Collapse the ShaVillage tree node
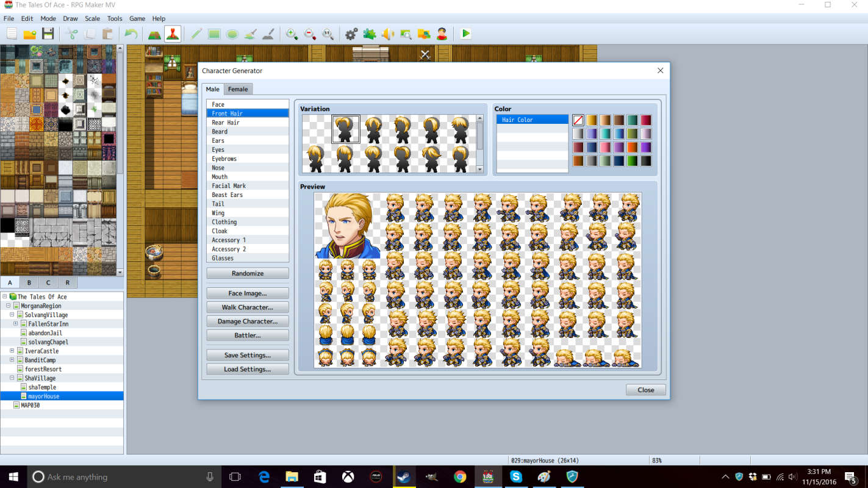 pyautogui.click(x=12, y=378)
